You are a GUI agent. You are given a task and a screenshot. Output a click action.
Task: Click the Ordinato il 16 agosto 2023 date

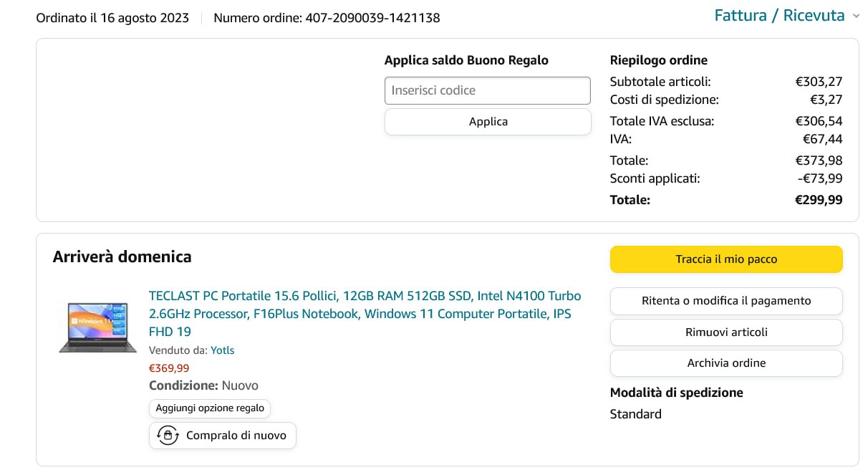tap(112, 18)
